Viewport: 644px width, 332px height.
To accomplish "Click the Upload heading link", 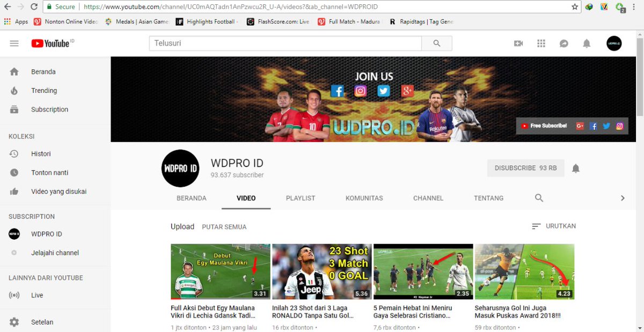I will tap(182, 226).
